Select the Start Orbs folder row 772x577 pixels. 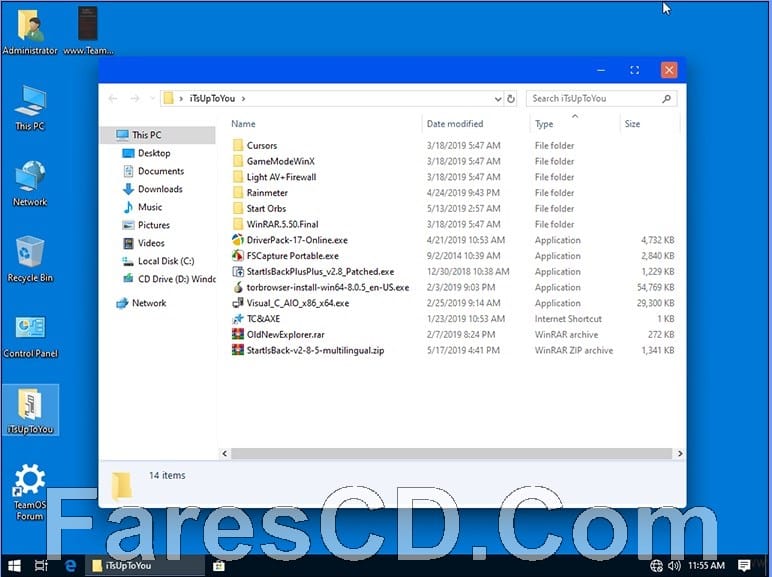[453, 208]
